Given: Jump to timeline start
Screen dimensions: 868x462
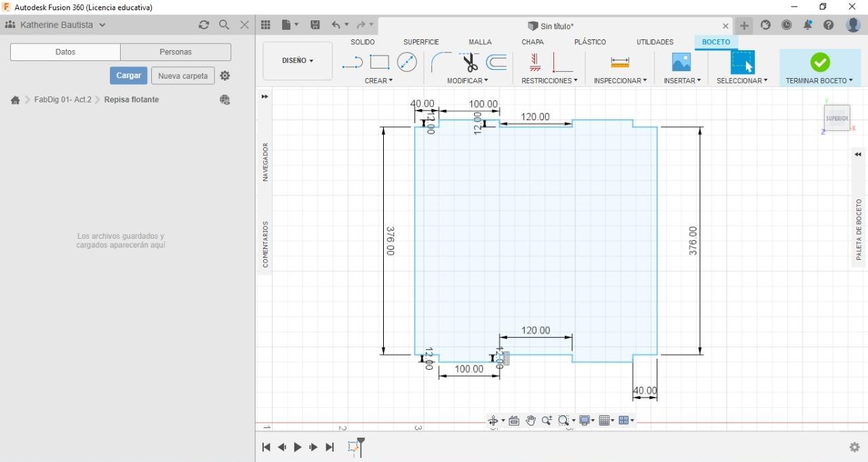Looking at the screenshot, I should click(266, 447).
